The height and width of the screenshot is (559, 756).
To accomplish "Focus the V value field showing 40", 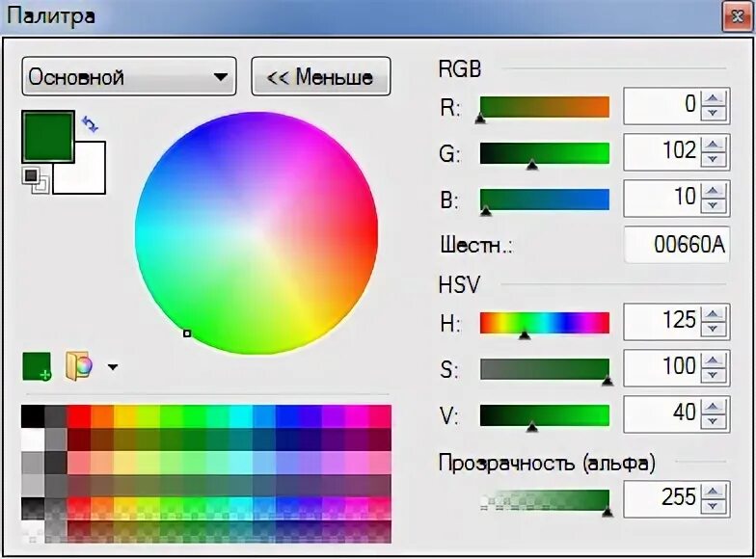I will [661, 414].
